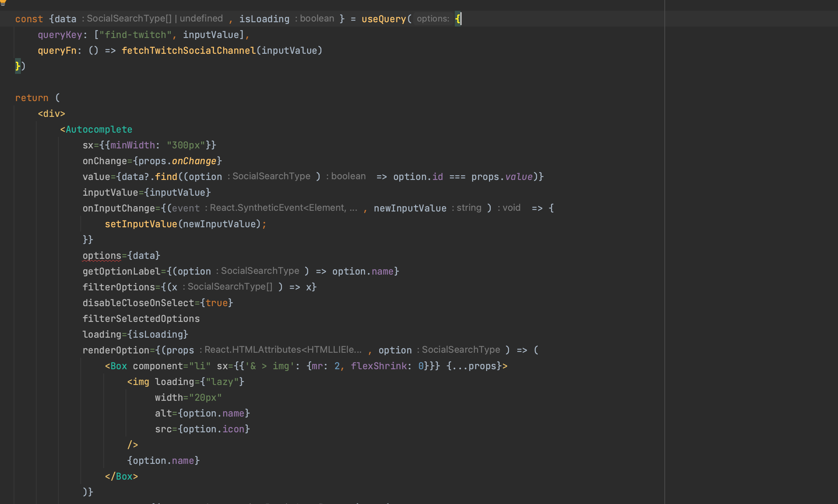
Task: Click the fetchTwitchSocialChannel function name
Action: coord(189,51)
